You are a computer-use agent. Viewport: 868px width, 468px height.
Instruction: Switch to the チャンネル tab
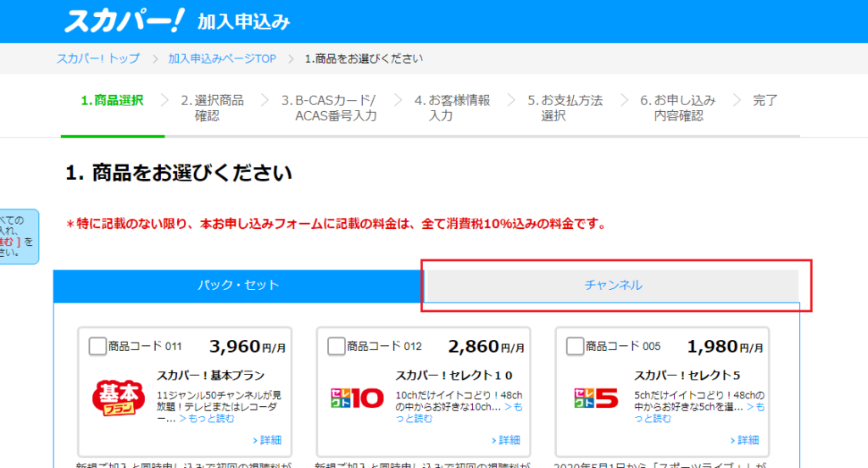[613, 286]
